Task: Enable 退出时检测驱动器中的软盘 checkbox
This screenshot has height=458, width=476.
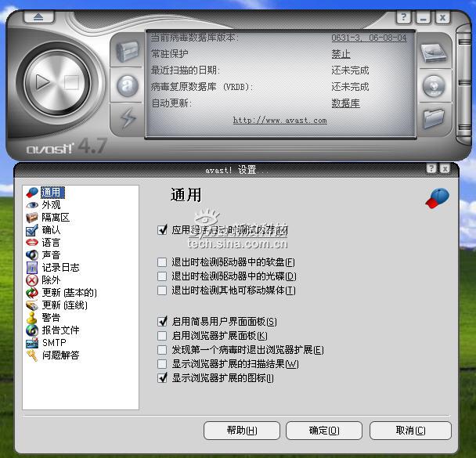Action: coord(163,262)
